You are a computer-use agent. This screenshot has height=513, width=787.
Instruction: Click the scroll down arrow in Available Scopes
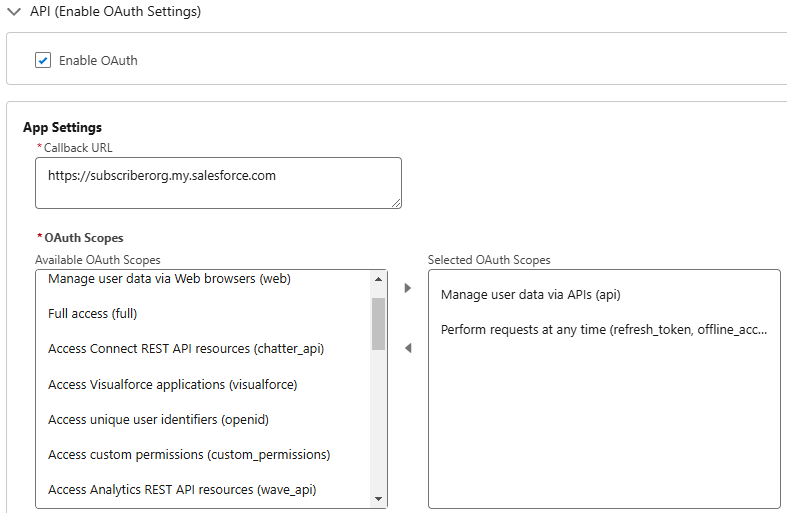tap(378, 499)
